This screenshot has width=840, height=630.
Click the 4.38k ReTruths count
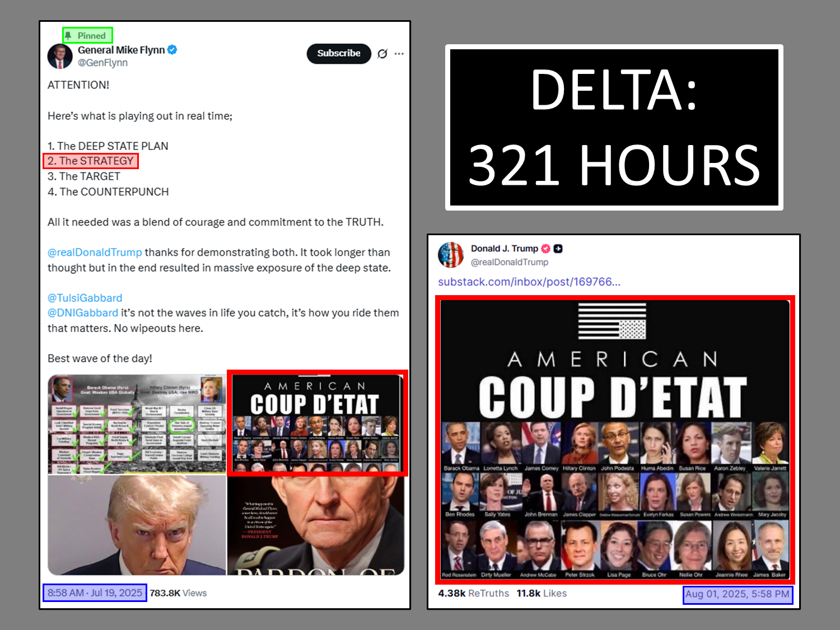coord(473,594)
